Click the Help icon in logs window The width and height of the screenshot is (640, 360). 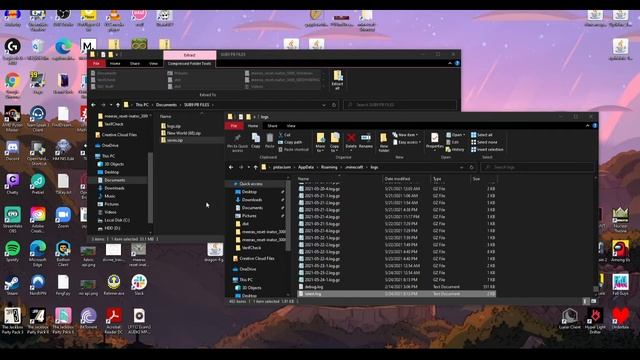(595, 126)
